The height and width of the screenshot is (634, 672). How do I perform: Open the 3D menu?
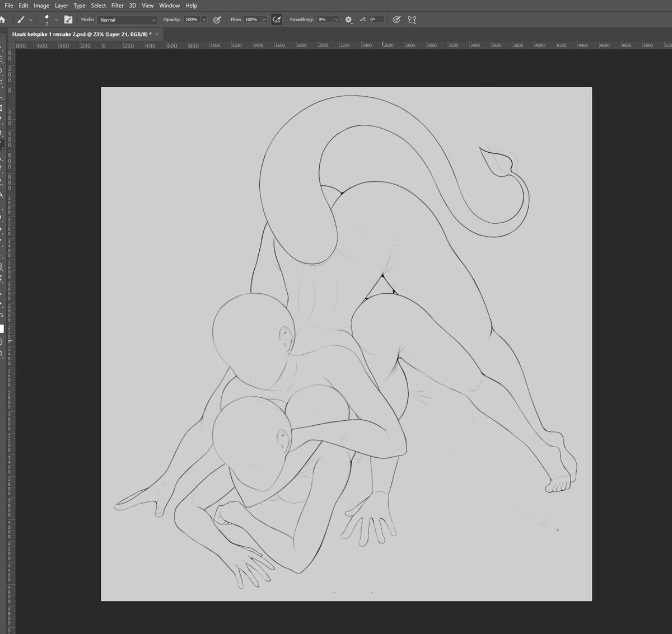coord(133,6)
